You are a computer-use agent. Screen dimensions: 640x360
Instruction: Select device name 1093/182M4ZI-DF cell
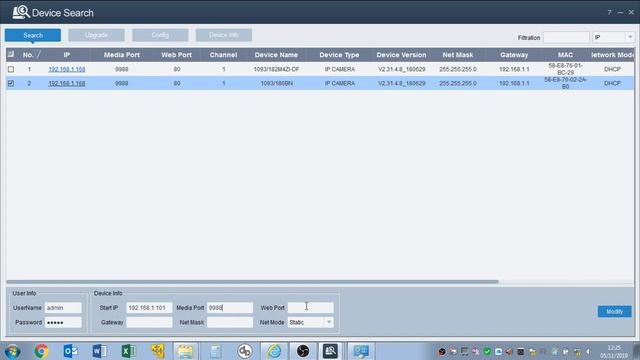pos(276,69)
